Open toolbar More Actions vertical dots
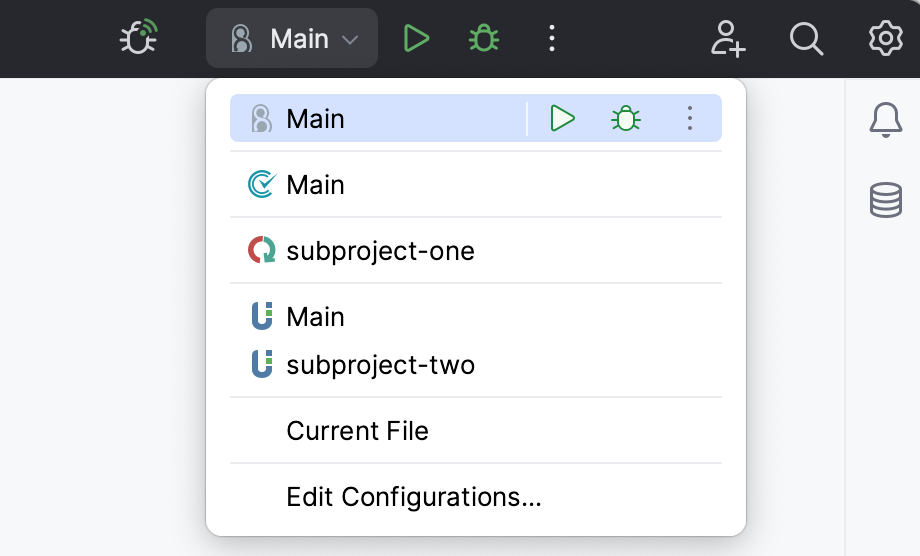The height and width of the screenshot is (556, 920). click(552, 39)
